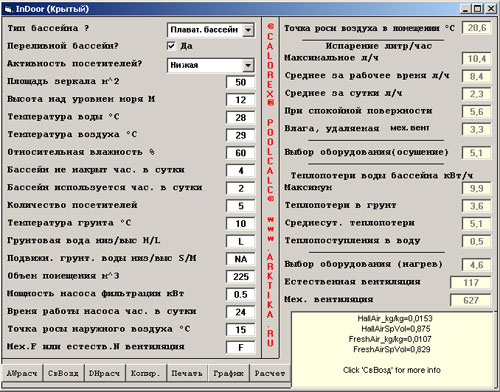Click the dehumidification equipment value 5,1
This screenshot has width=500, height=392.
pos(477,153)
